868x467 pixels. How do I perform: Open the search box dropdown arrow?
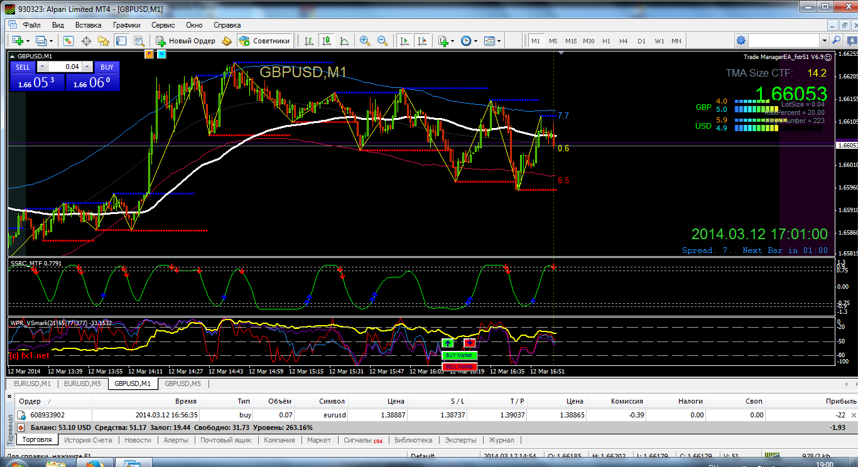coord(824,40)
